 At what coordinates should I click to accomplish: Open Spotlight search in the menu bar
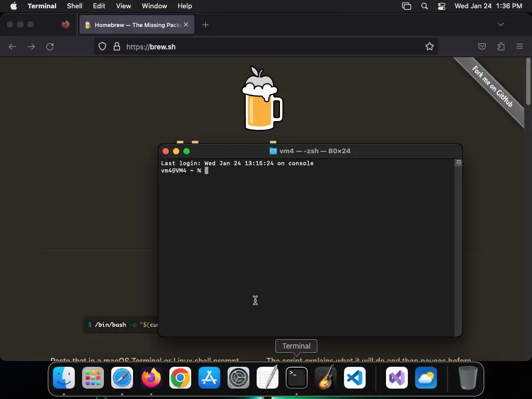(x=424, y=6)
